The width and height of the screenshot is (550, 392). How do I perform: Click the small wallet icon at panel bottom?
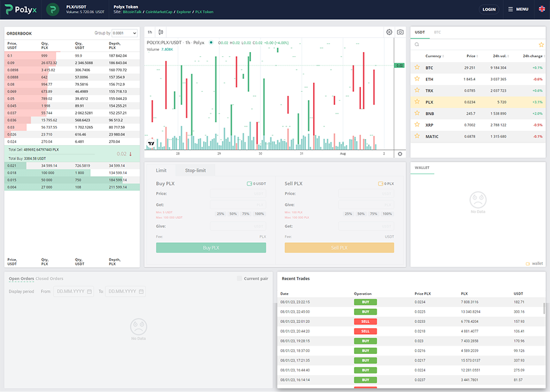528,264
